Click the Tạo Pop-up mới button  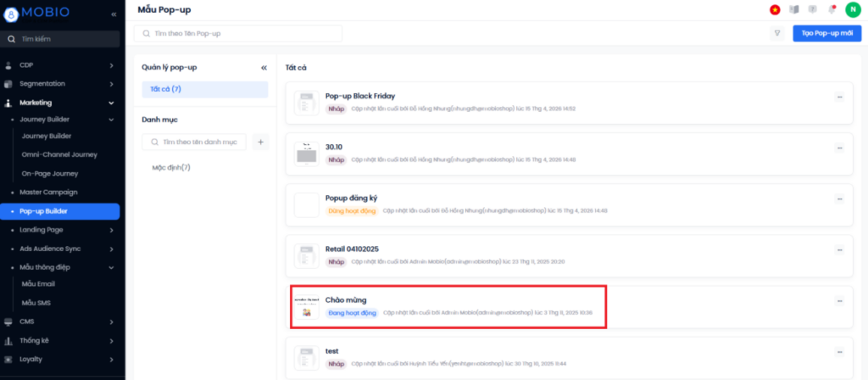tap(826, 33)
